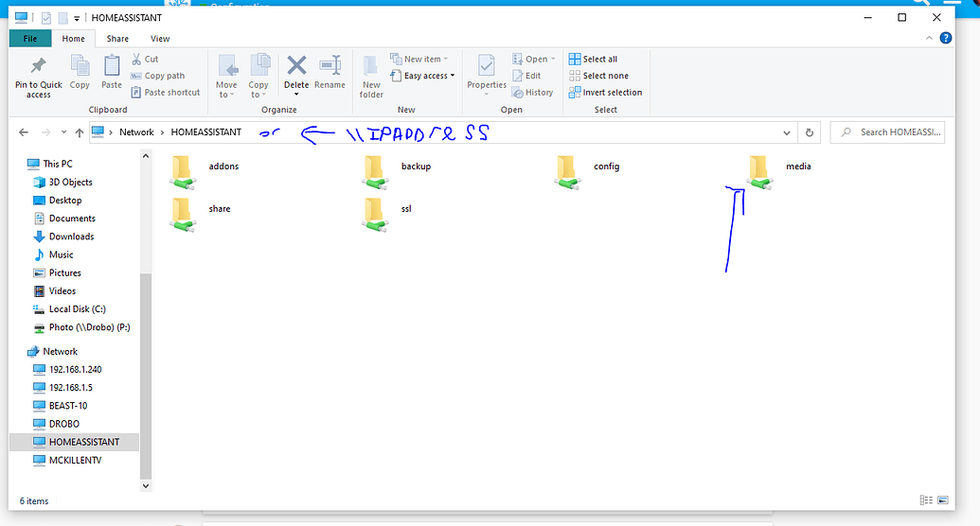
Task: Switch to Details view layout icon
Action: tap(926, 500)
